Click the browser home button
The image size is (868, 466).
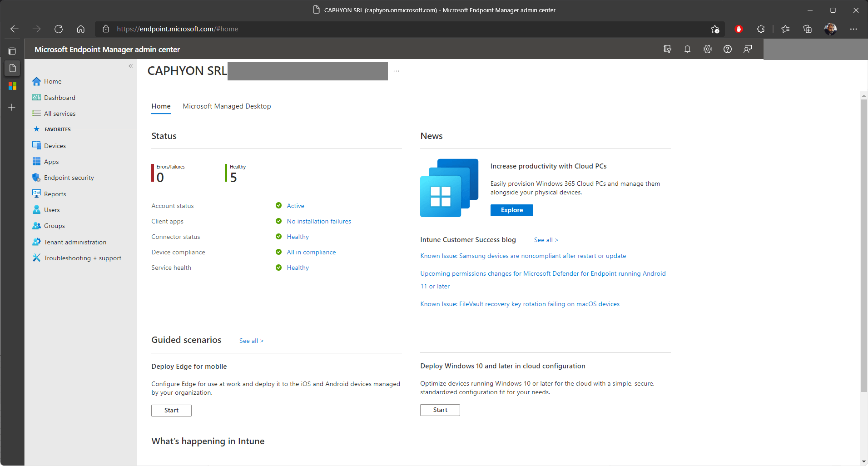80,29
